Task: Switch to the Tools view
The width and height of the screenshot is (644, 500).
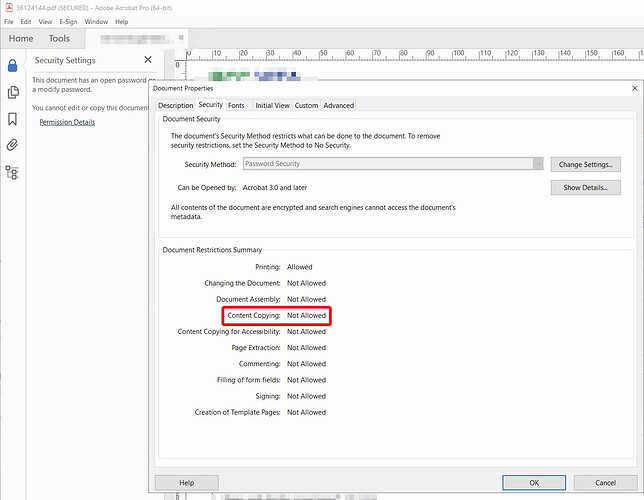Action: click(x=59, y=39)
